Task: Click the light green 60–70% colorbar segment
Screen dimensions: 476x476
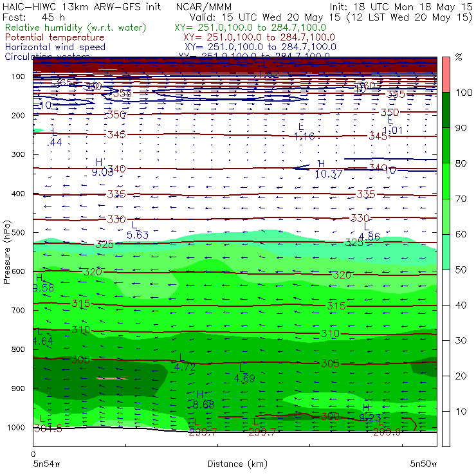Action: coord(446,216)
